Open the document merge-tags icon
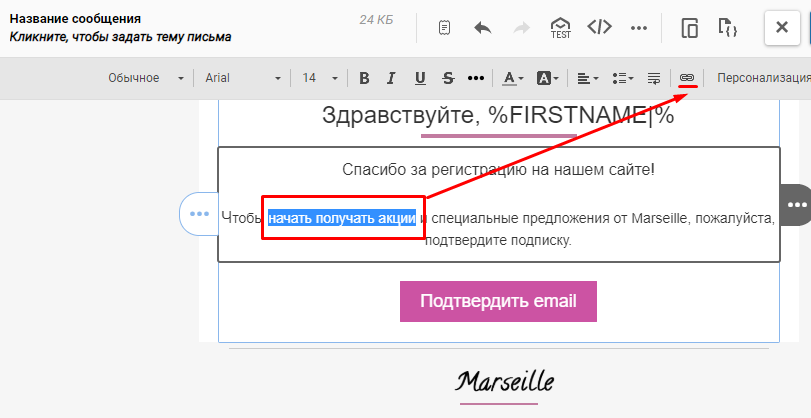 (x=727, y=27)
